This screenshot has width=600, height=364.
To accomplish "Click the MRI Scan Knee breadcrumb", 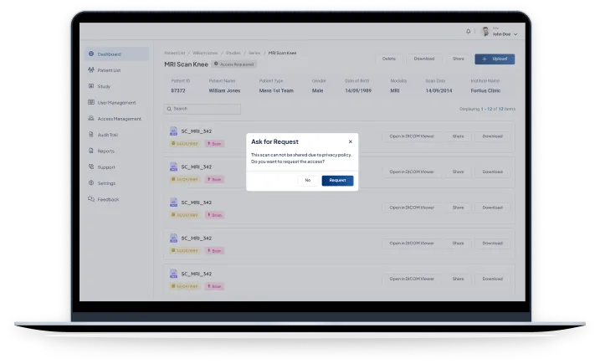I will pyautogui.click(x=282, y=53).
